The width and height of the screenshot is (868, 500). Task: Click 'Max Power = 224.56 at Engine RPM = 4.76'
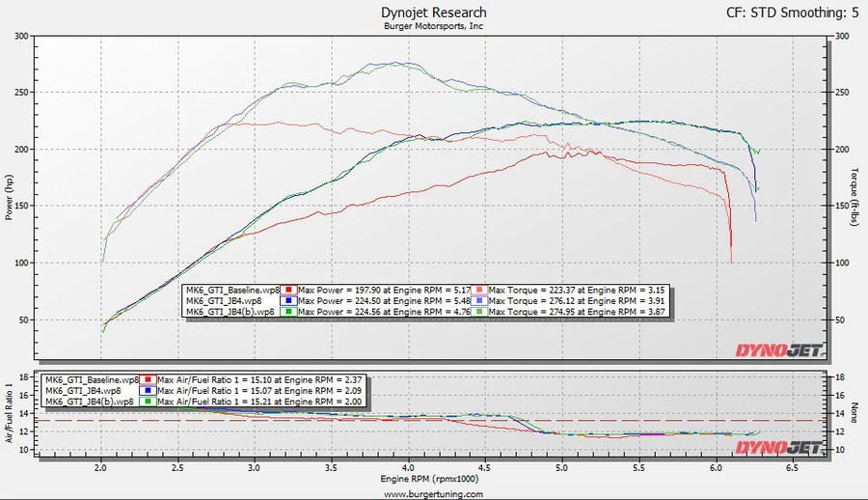click(x=384, y=312)
